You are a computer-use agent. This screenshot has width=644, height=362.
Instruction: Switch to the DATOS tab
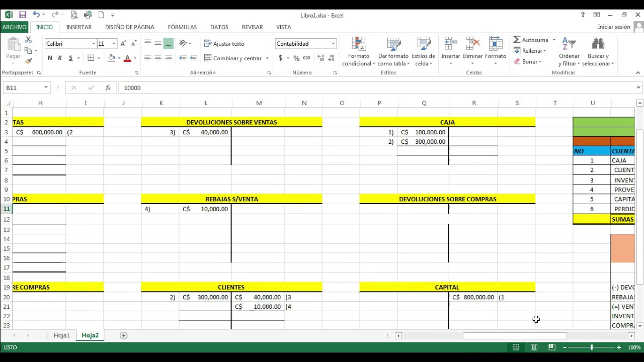coord(219,27)
